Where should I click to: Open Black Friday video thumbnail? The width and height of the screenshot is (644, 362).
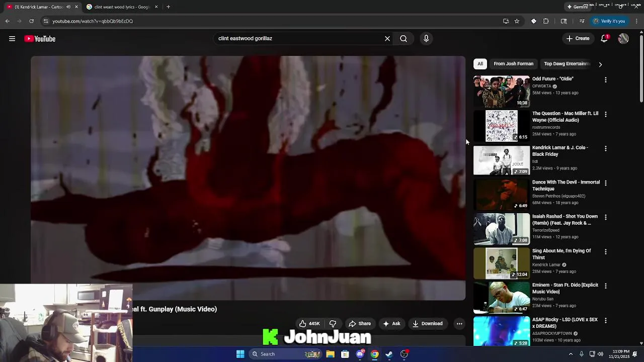click(502, 160)
